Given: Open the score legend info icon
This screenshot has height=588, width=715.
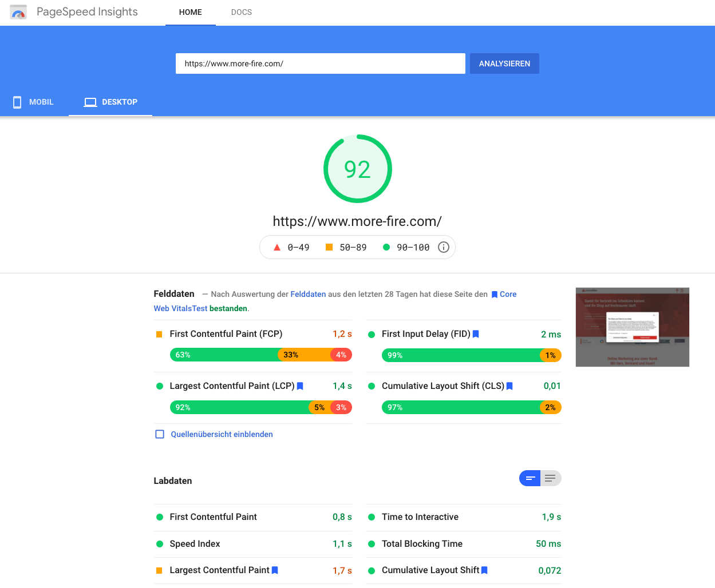Looking at the screenshot, I should coord(444,247).
